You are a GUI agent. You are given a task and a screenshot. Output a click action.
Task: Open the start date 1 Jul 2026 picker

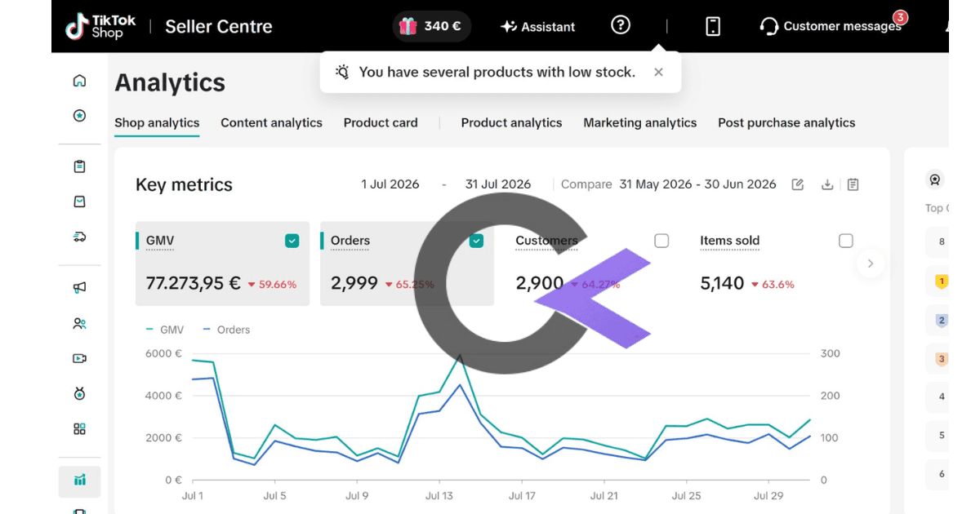390,184
